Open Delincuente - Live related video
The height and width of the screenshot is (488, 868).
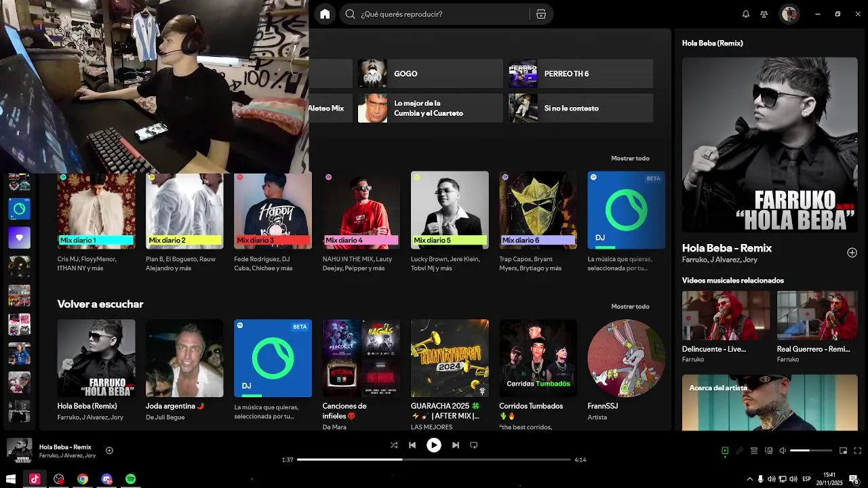pyautogui.click(x=726, y=327)
